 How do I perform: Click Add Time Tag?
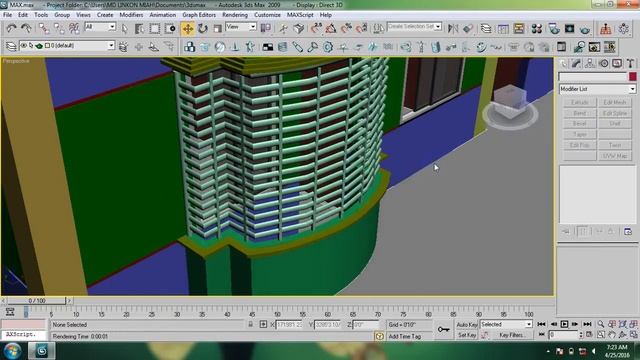pos(404,336)
